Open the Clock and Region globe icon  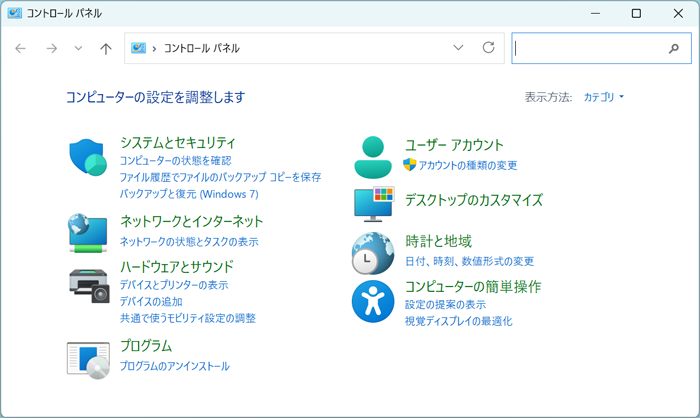[373, 253]
